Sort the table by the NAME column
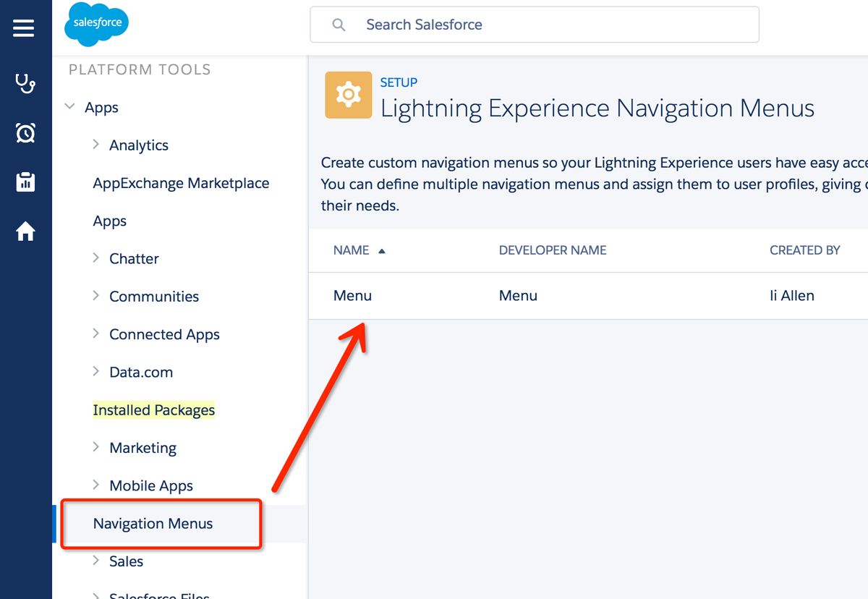 [352, 250]
